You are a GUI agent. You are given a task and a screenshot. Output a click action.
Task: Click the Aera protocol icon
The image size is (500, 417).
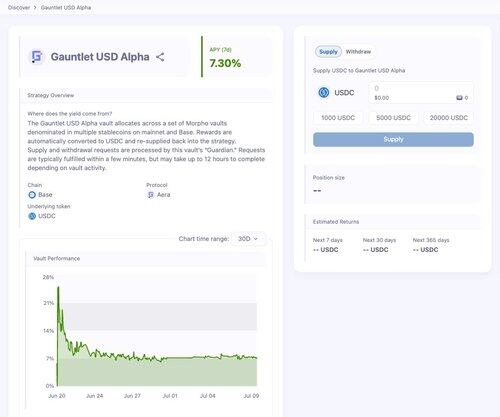click(x=151, y=195)
